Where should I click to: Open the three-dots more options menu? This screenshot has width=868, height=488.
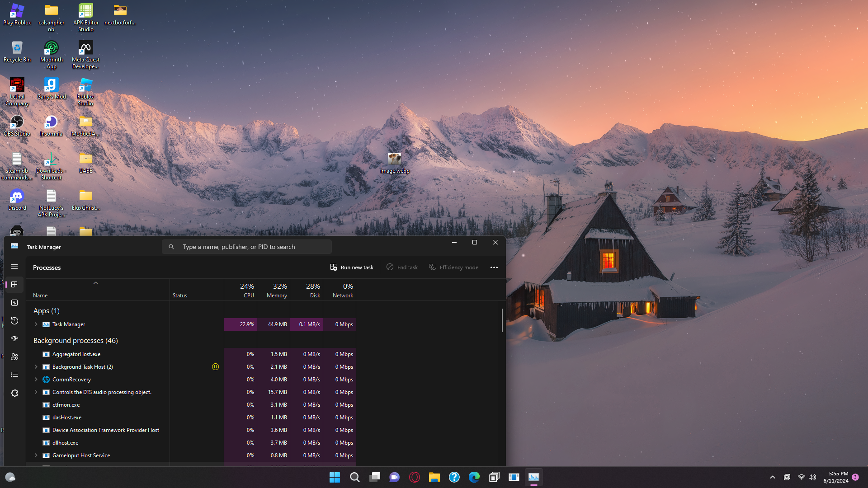[494, 267]
